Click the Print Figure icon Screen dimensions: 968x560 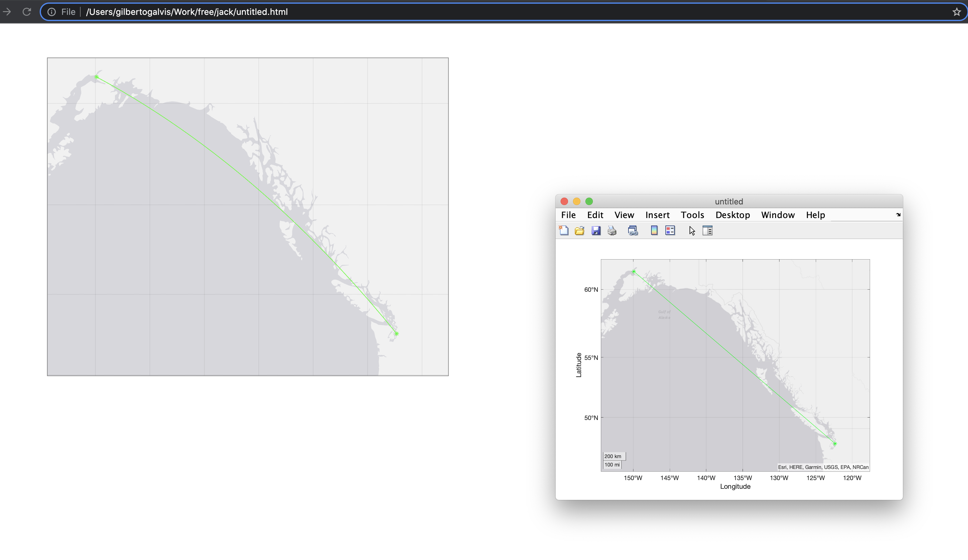[x=612, y=230]
